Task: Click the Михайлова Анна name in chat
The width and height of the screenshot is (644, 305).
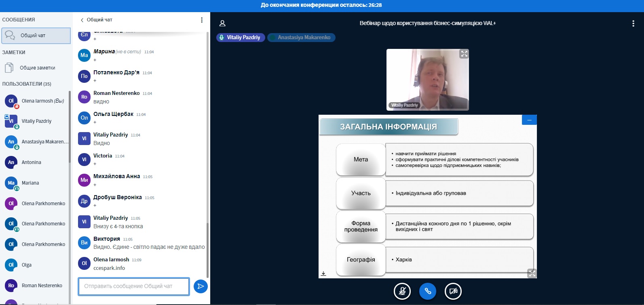Action: (x=117, y=177)
